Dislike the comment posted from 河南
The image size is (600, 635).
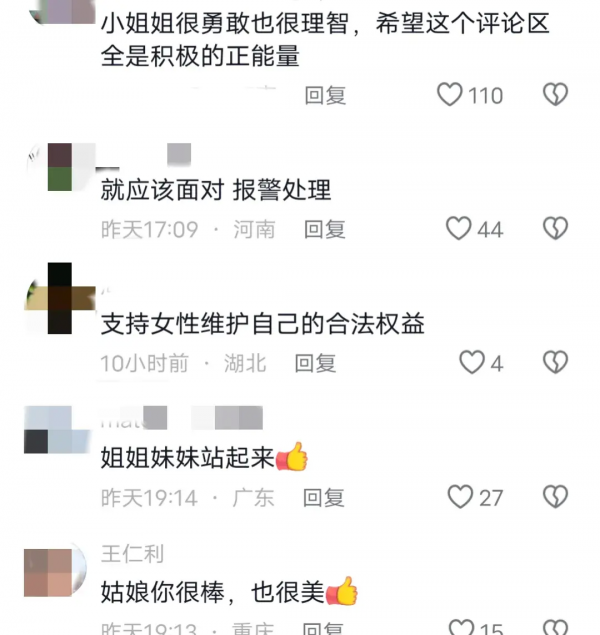pyautogui.click(x=555, y=228)
